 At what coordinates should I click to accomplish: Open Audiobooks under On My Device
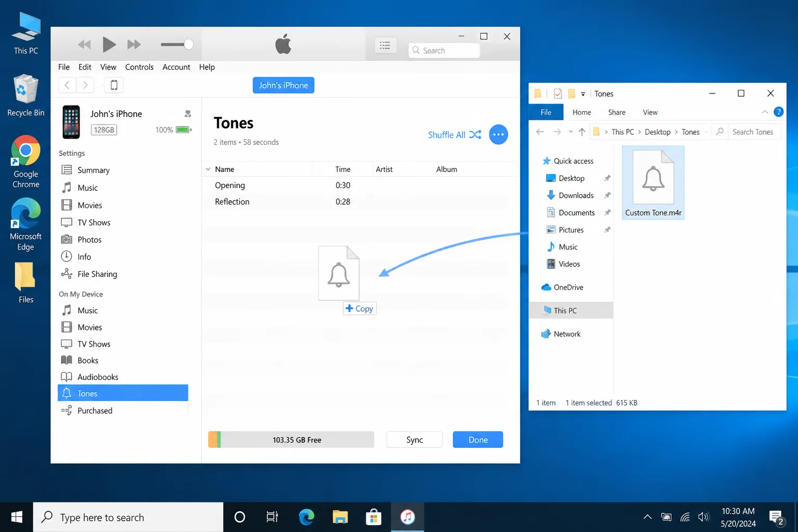coord(98,377)
